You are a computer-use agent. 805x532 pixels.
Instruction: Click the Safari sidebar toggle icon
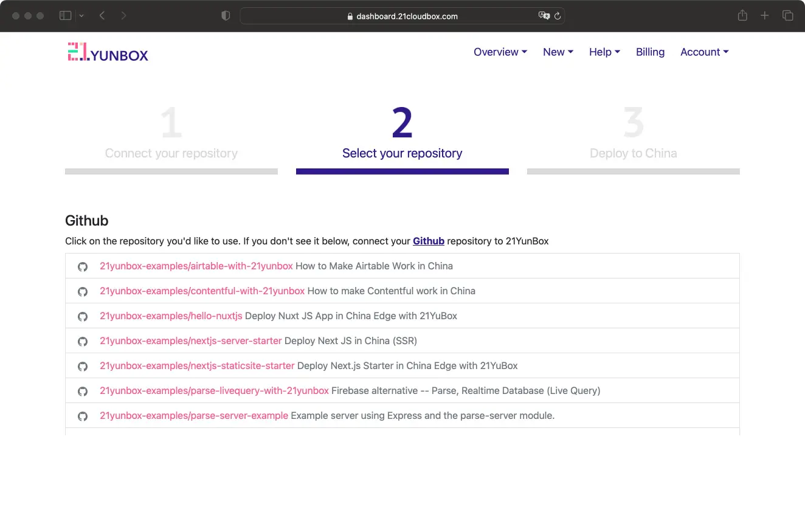(x=66, y=16)
